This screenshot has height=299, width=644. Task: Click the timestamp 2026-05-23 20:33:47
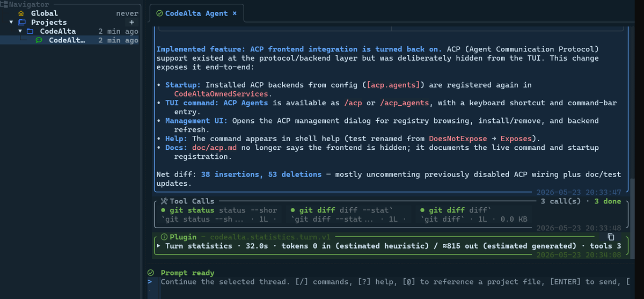tap(579, 192)
